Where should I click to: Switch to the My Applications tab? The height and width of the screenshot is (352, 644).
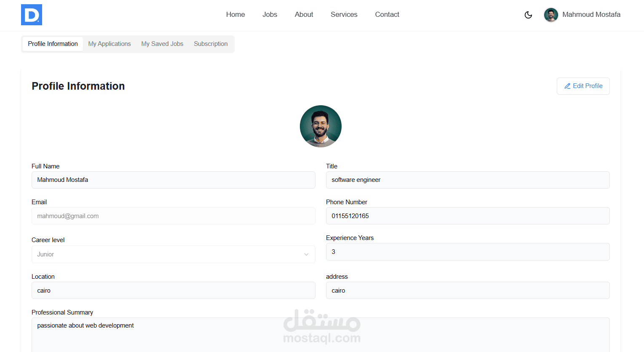pyautogui.click(x=110, y=44)
